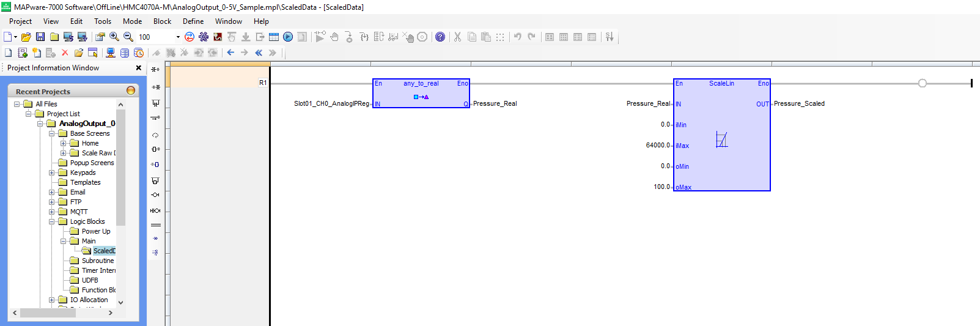This screenshot has height=326, width=980.
Task: Expand the IO Allocation folder node
Action: point(52,300)
